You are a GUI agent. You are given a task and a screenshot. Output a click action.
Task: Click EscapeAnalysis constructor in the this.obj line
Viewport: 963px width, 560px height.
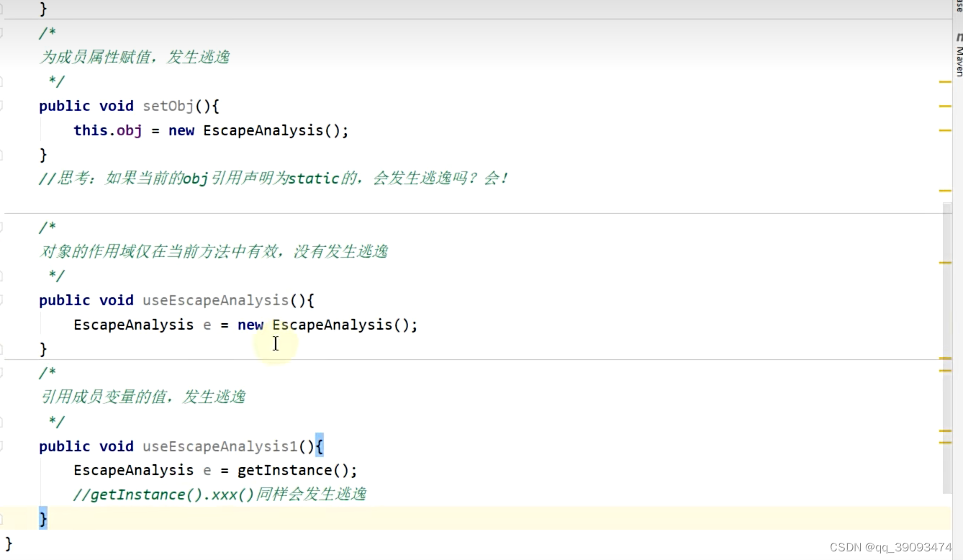(263, 130)
